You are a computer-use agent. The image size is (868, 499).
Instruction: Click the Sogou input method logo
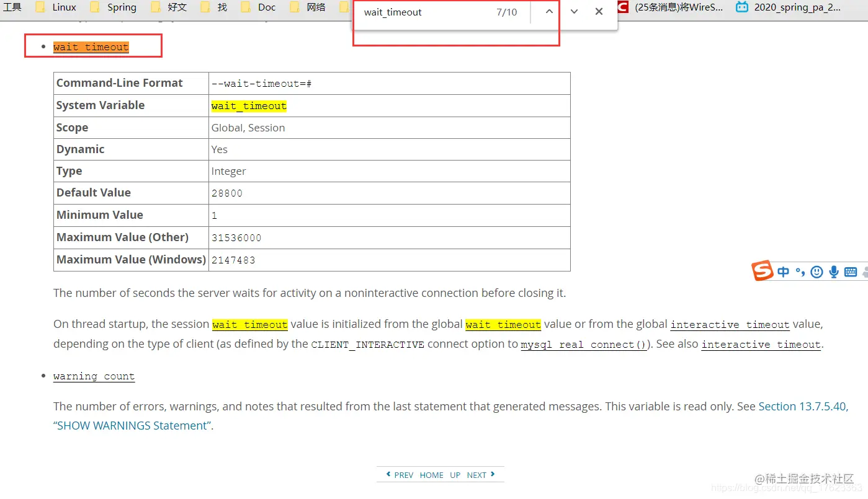763,271
